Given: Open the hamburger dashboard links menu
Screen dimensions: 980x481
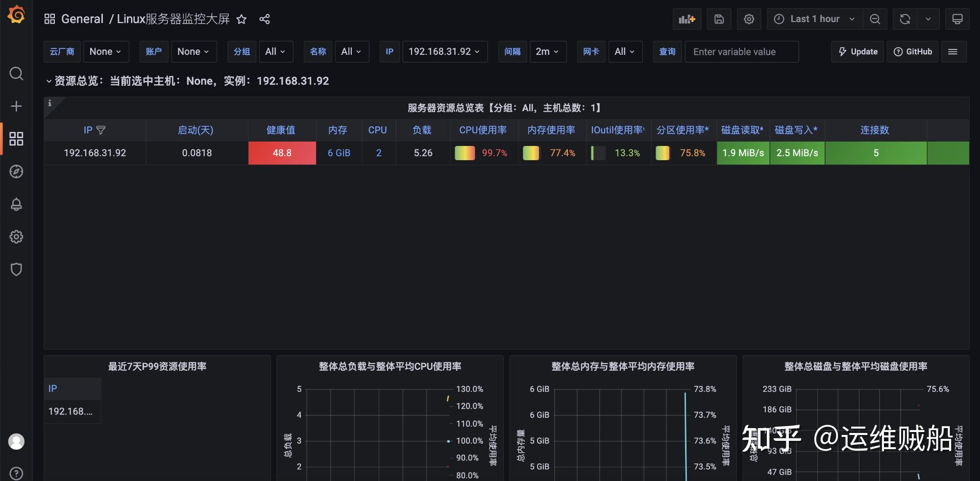Looking at the screenshot, I should [953, 51].
